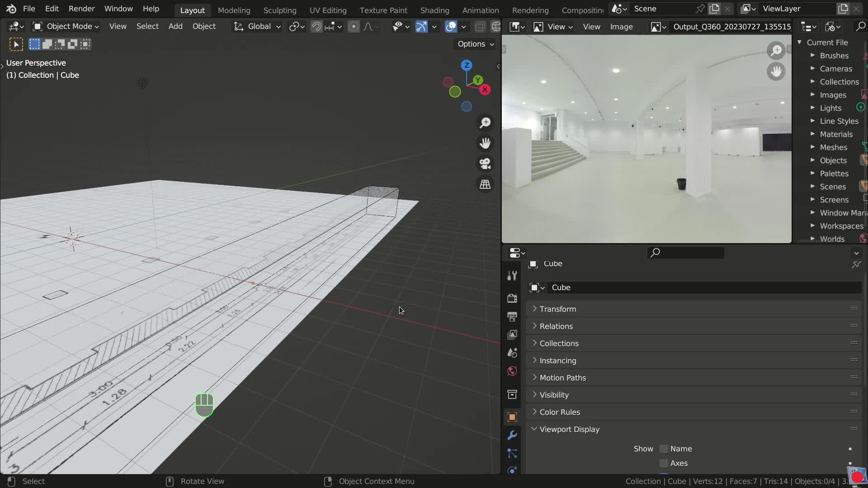Click the Pan hand gizmo in 3D viewport
Image resolution: width=868 pixels, height=488 pixels.
pyautogui.click(x=485, y=143)
